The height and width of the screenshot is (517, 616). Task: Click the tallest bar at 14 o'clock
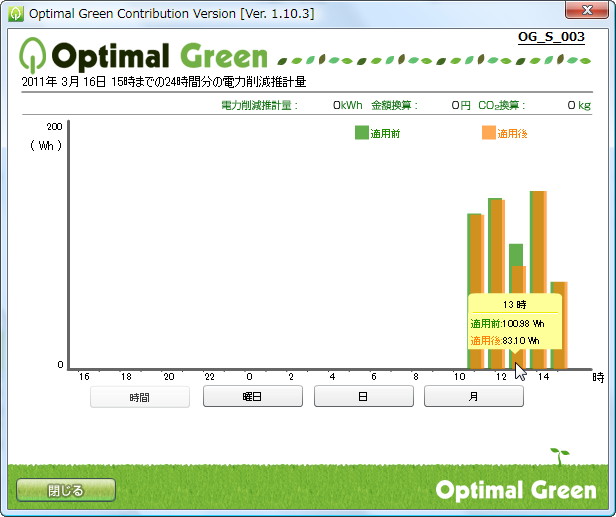(538, 242)
